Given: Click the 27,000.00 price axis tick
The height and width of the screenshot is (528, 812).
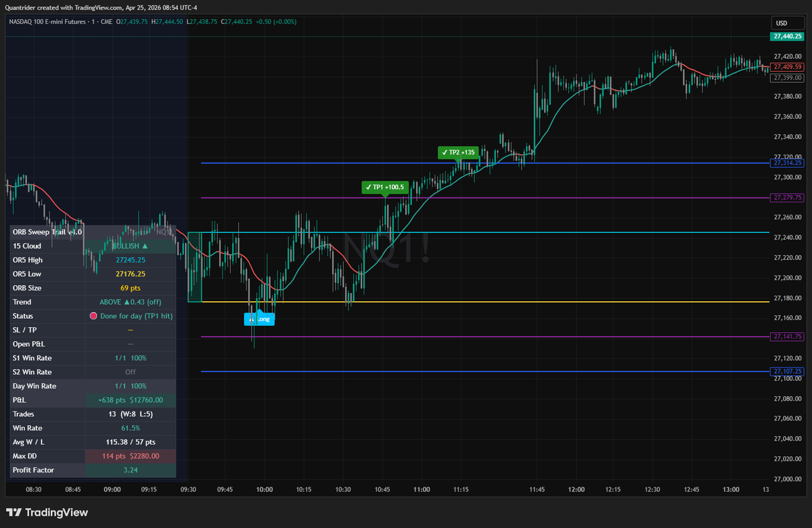Looking at the screenshot, I should tap(788, 479).
